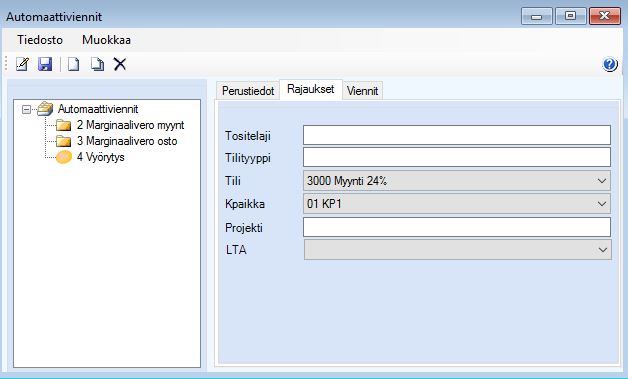Open the Kpaikka dropdown arrow
The height and width of the screenshot is (379, 628).
602,204
